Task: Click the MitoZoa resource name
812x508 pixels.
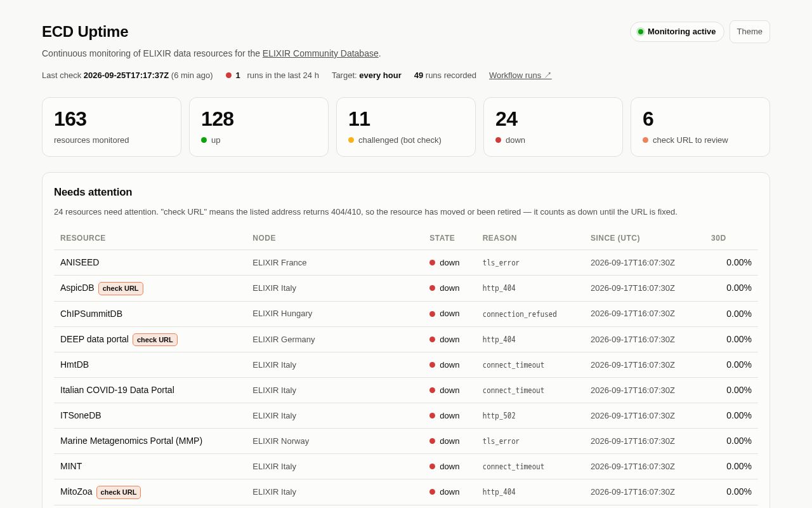Action: (x=76, y=491)
